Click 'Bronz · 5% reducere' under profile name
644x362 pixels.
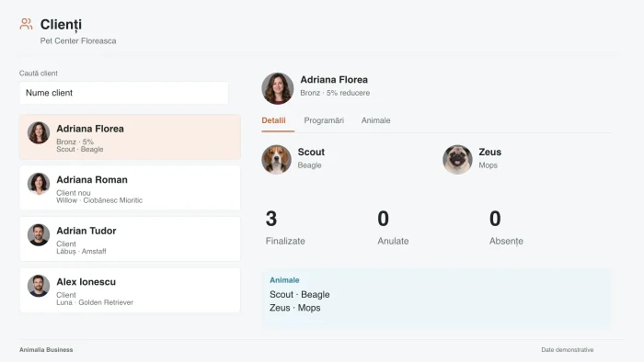point(335,93)
